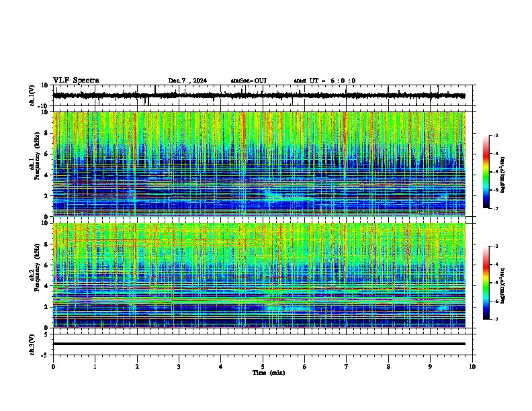Click the Time (min) axis label

point(269,373)
